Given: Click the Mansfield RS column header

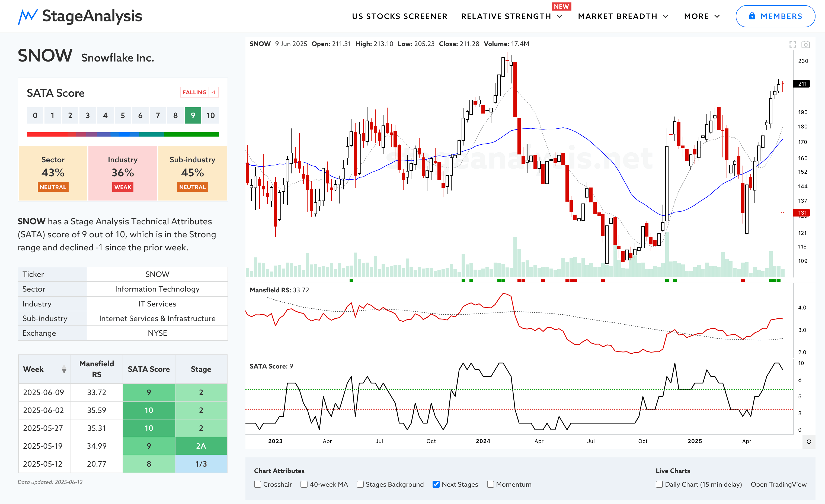Looking at the screenshot, I should click(97, 369).
